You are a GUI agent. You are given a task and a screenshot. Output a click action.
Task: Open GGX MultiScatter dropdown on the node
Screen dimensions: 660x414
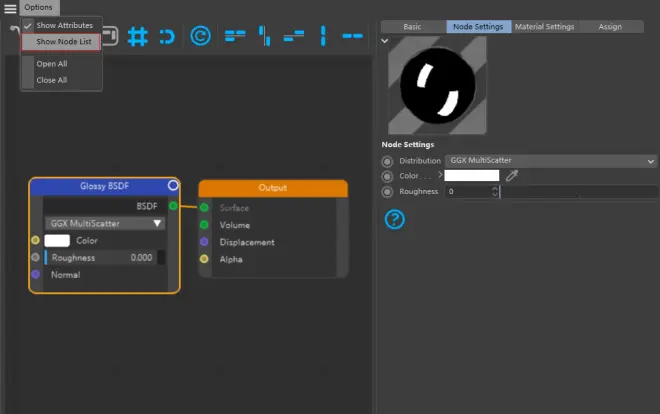pos(105,223)
